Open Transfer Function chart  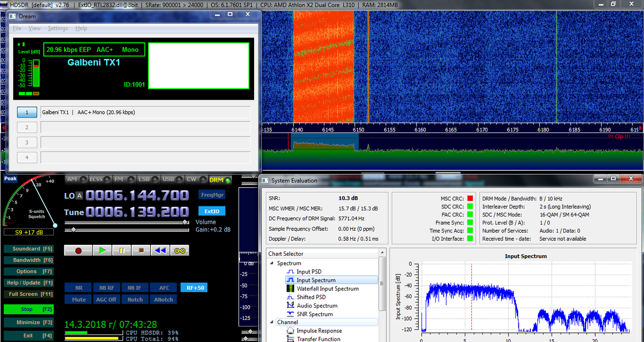(x=318, y=339)
